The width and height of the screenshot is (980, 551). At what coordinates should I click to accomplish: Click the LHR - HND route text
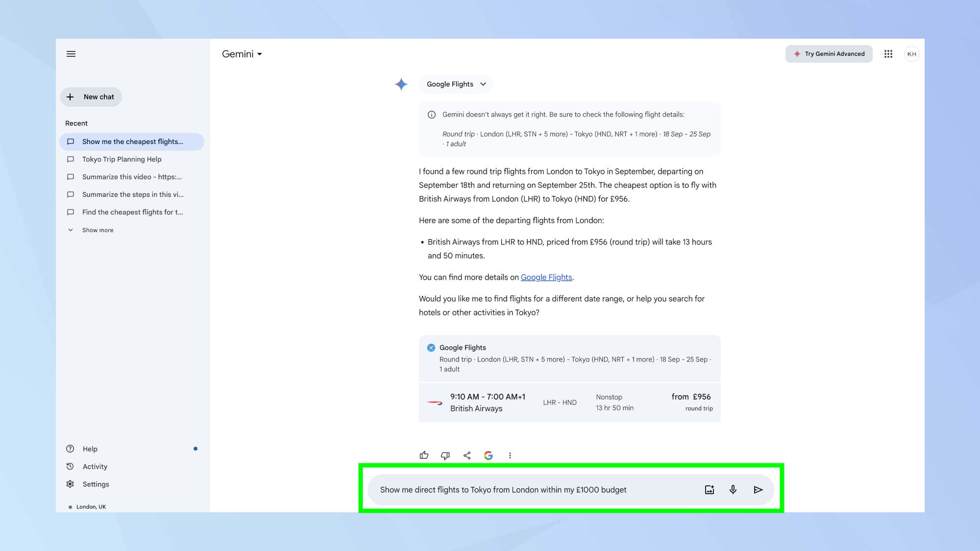click(x=560, y=403)
